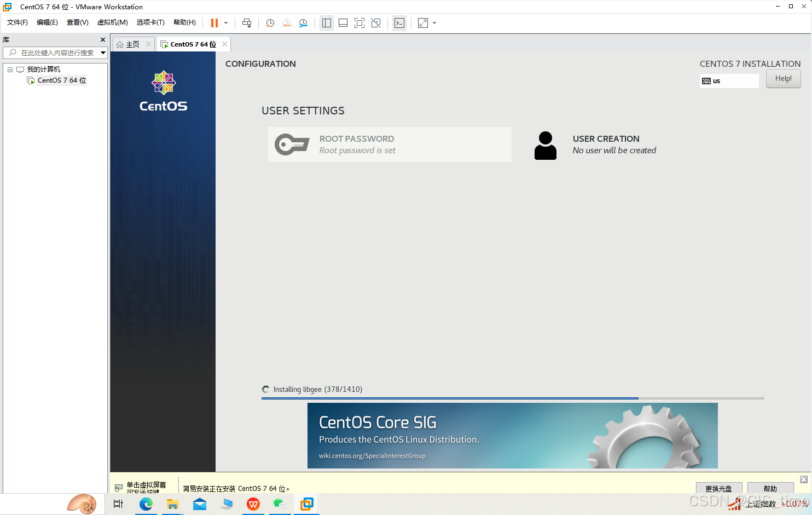This screenshot has width=812, height=515.
Task: Click the 帮助 button in the info bar
Action: click(770, 488)
